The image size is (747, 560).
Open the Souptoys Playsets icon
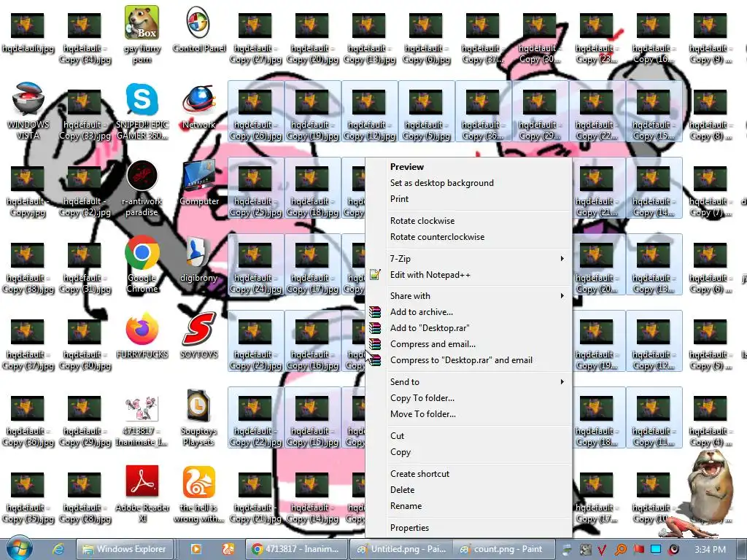198,418
